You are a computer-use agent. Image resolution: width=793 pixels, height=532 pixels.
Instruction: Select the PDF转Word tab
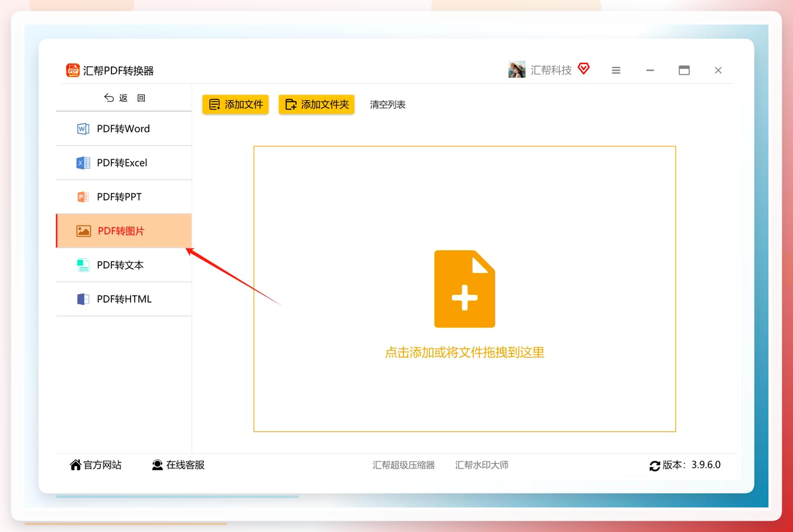(124, 129)
